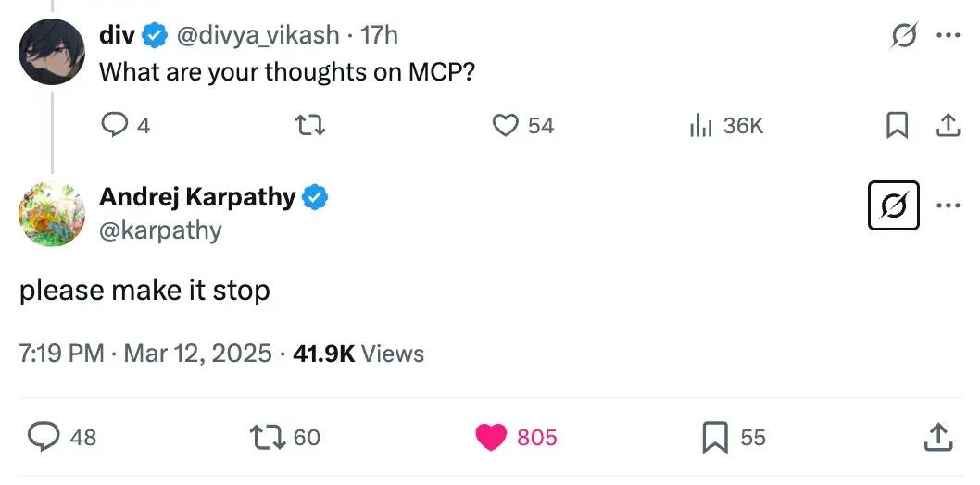Open more options menu on div's tweet

(947, 35)
